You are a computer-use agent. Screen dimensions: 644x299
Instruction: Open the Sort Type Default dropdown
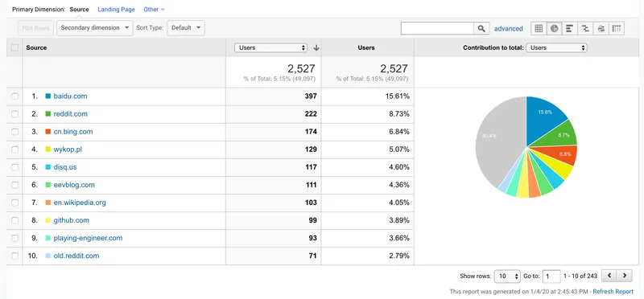pyautogui.click(x=186, y=28)
